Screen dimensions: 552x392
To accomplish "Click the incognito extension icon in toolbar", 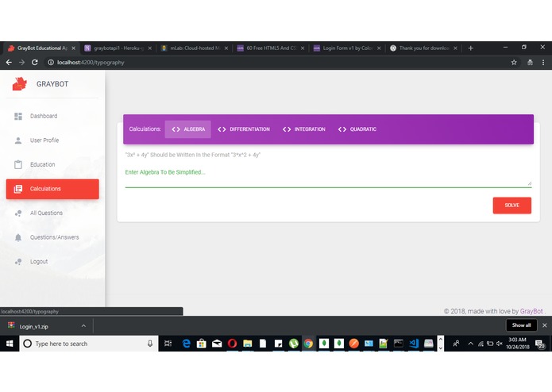I will point(530,62).
